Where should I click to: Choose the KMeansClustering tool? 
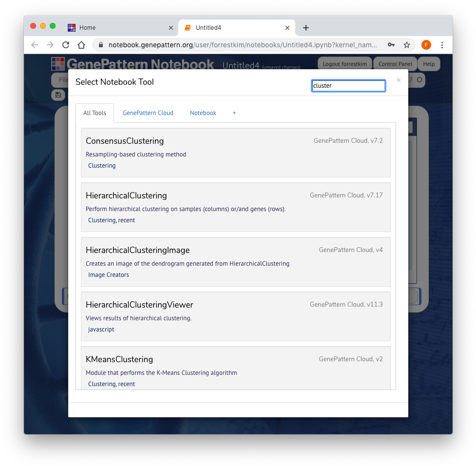[x=236, y=368]
